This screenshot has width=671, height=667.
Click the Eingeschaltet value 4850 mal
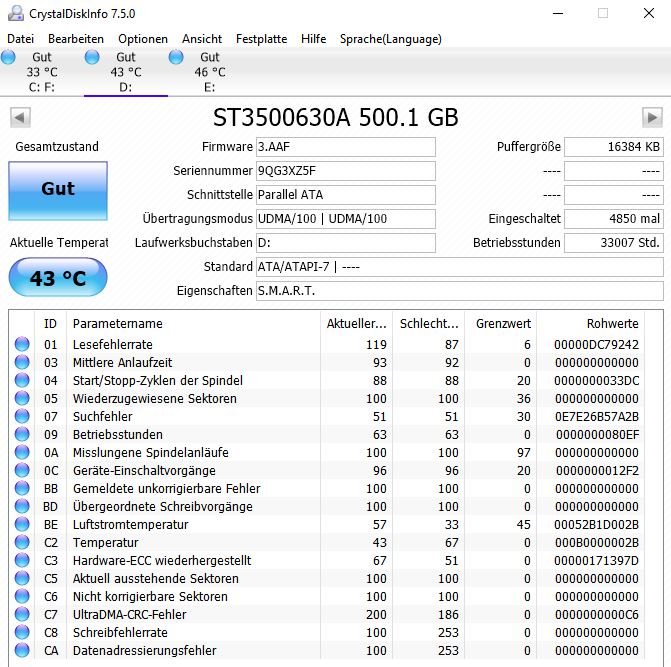[x=614, y=219]
